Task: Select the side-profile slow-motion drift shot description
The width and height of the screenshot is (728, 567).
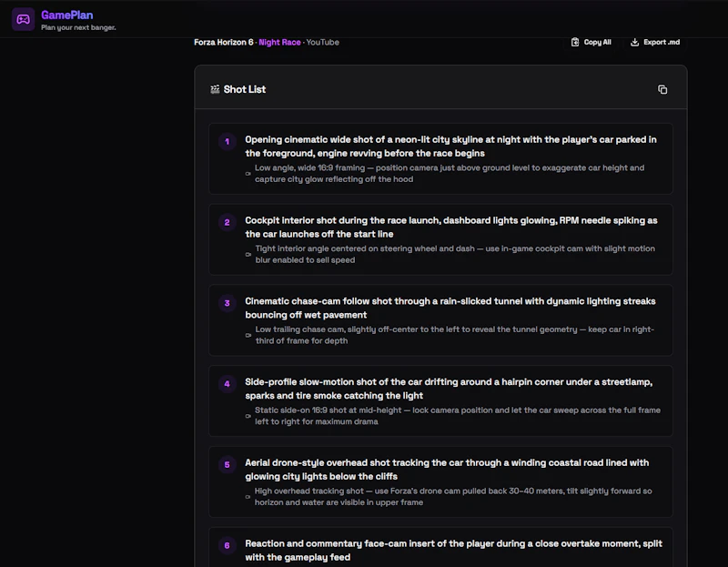Action: click(x=449, y=389)
